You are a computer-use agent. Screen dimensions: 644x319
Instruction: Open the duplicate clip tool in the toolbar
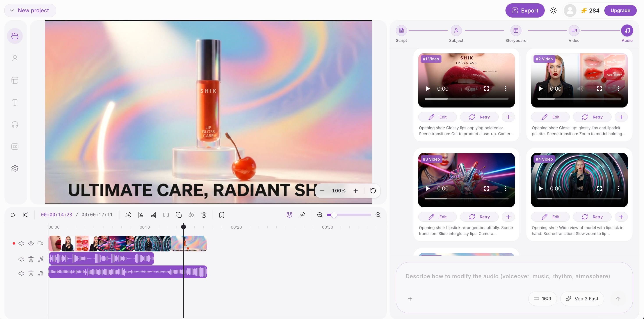(x=178, y=215)
